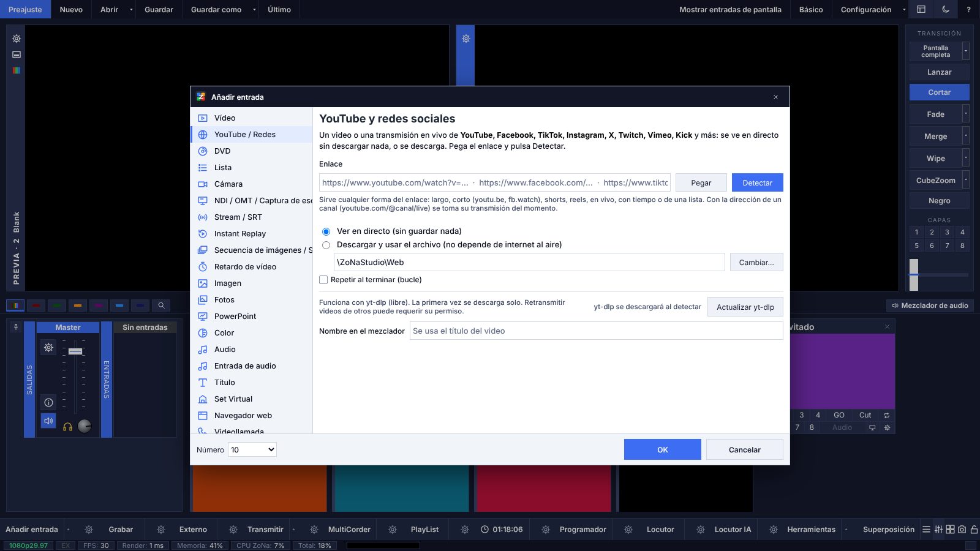Image resolution: width=980 pixels, height=551 pixels.
Task: Click Actualizar yt-dlp button
Action: (x=745, y=307)
